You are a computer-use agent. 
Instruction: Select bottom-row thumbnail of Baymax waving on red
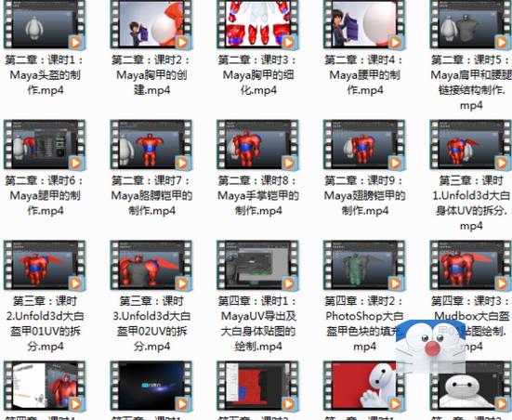click(364, 386)
